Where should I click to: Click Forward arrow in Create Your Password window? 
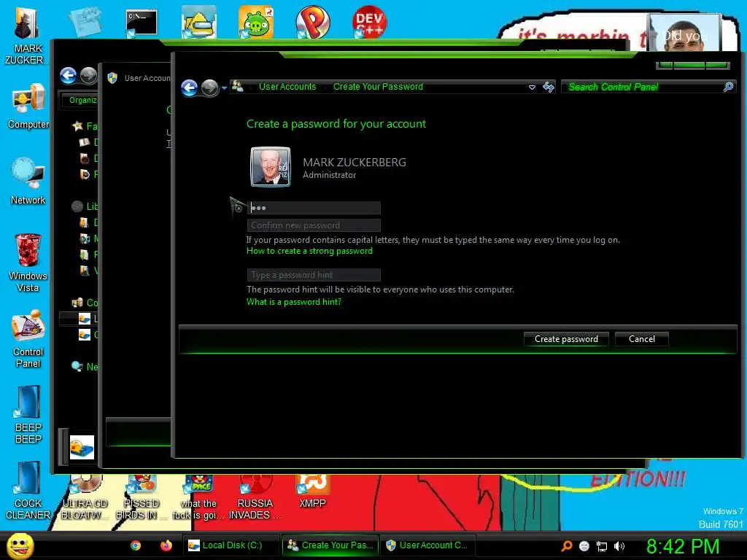(209, 87)
